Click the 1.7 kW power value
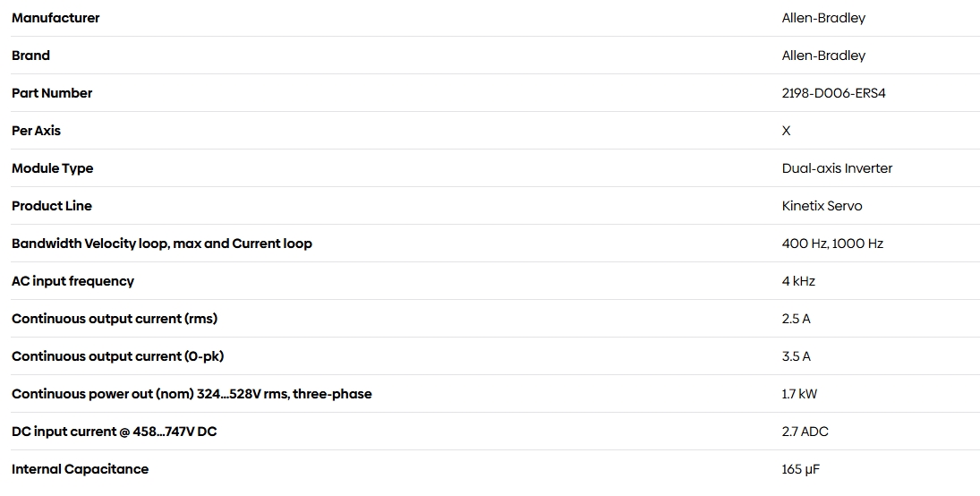The height and width of the screenshot is (496, 980). (799, 393)
